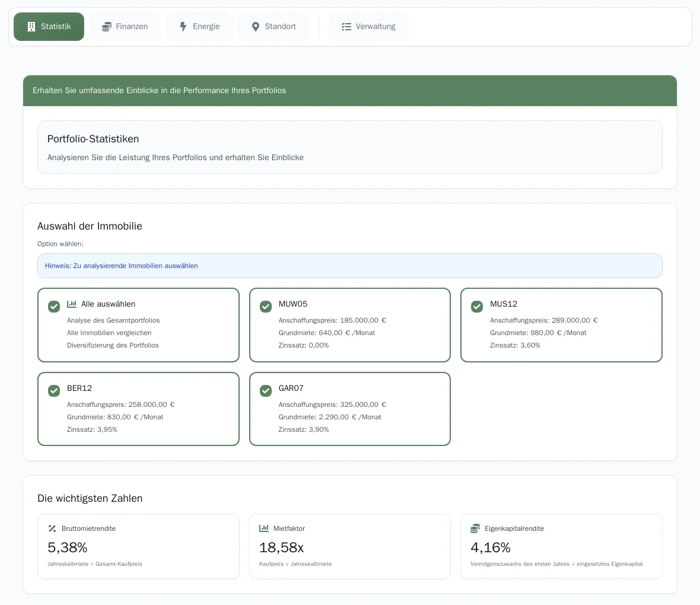
Task: Select the MUW05 property name
Action: point(293,304)
